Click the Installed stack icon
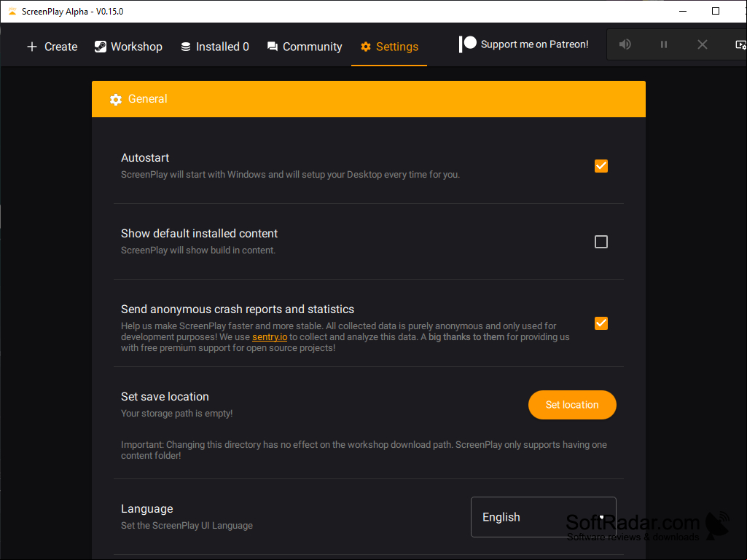Viewport: 747px width, 560px height. 186,47
